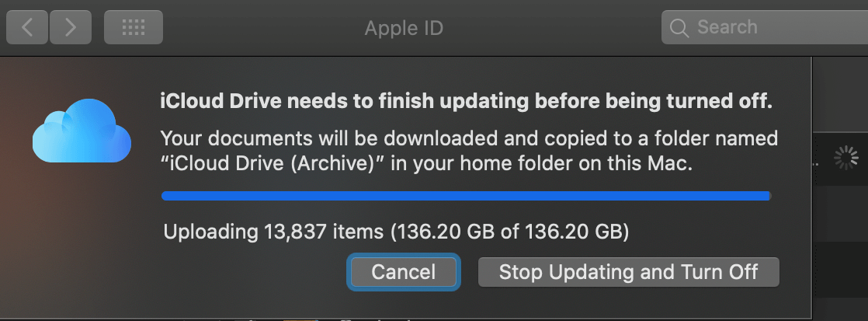This screenshot has width=868, height=321.
Task: Focus the Search input field
Action: (x=776, y=28)
